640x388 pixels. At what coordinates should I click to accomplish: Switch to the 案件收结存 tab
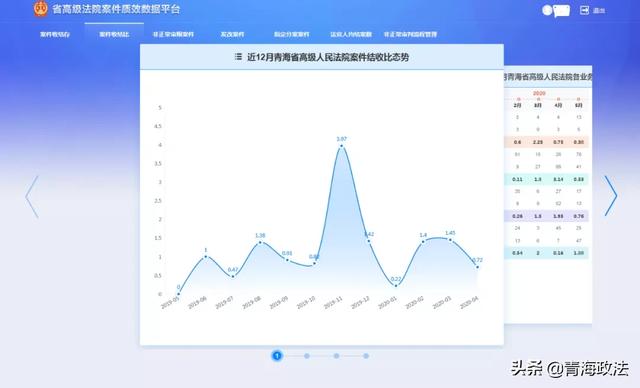coord(55,34)
